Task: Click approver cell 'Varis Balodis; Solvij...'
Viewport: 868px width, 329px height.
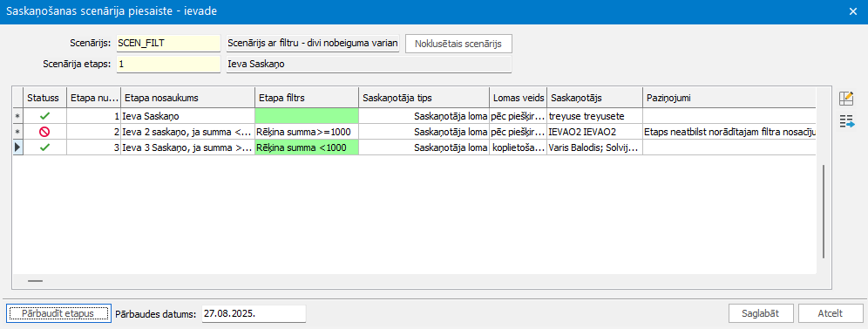Action: pyautogui.click(x=594, y=147)
